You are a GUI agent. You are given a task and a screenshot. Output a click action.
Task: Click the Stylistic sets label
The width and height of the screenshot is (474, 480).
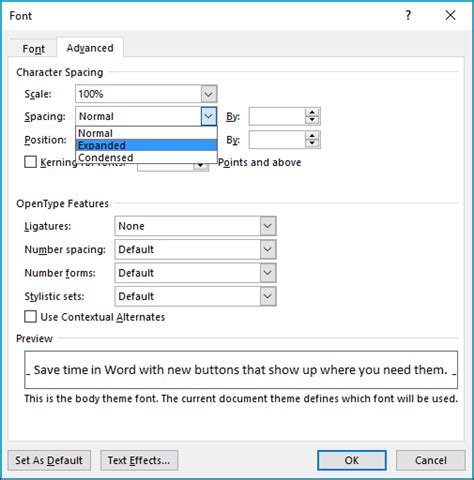tap(54, 296)
